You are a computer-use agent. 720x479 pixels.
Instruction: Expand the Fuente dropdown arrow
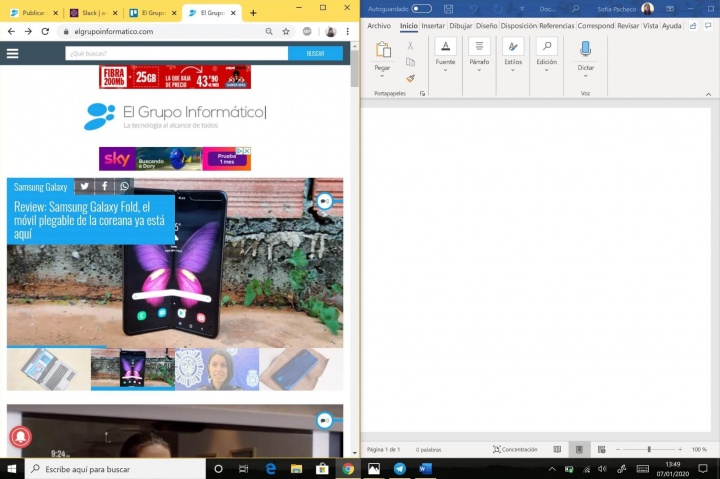pyautogui.click(x=445, y=70)
